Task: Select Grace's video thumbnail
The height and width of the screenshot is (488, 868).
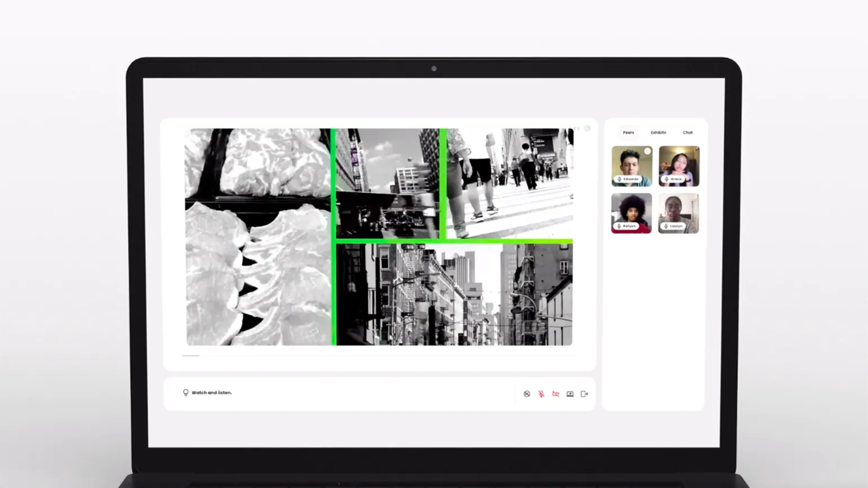Action: [x=679, y=163]
